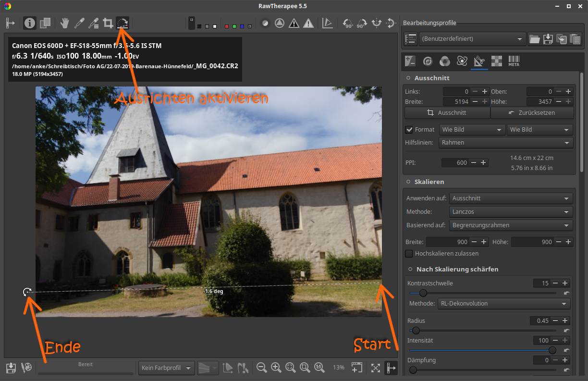Expand the Methode dropdown set to Lanczos
This screenshot has height=381, width=588.
[511, 212]
